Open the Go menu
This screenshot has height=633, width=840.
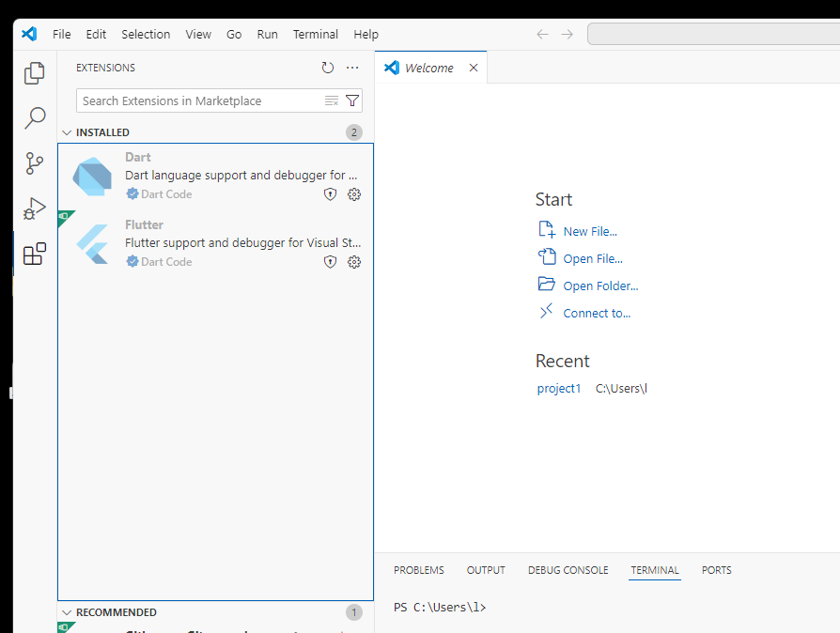pyautogui.click(x=234, y=34)
